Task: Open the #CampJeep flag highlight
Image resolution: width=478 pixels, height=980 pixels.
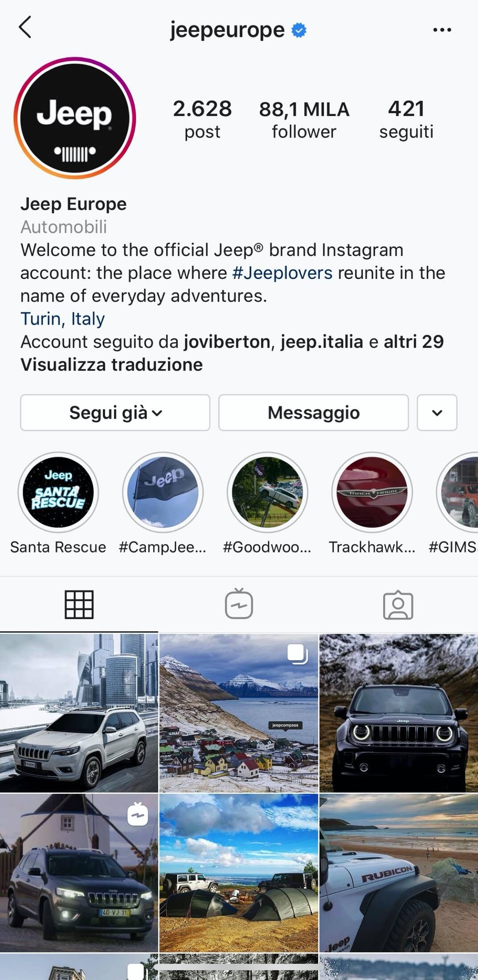Action: (x=163, y=492)
